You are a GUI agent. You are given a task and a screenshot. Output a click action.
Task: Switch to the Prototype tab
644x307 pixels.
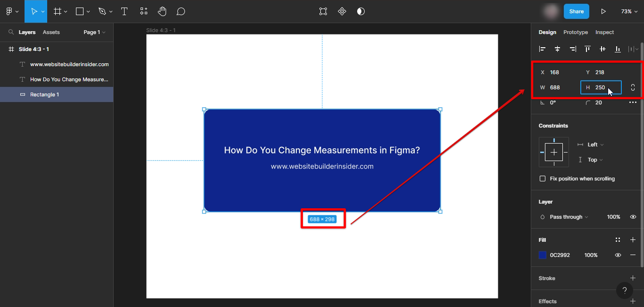coord(575,32)
